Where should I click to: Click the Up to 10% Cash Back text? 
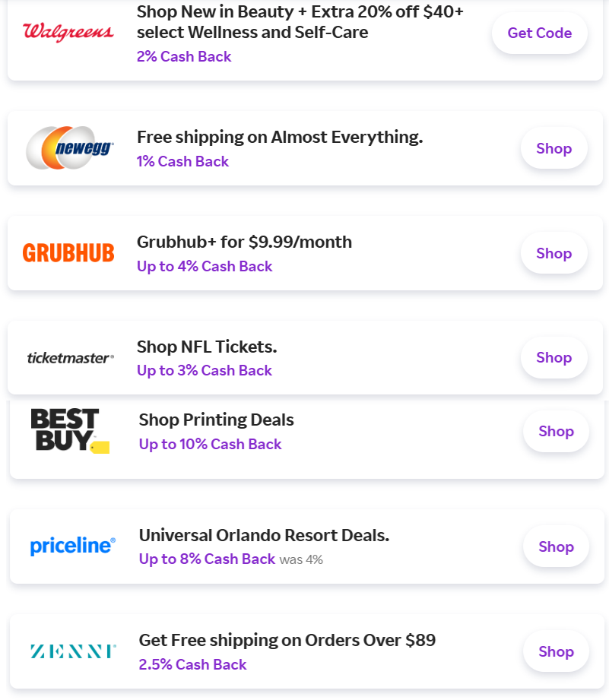(210, 444)
